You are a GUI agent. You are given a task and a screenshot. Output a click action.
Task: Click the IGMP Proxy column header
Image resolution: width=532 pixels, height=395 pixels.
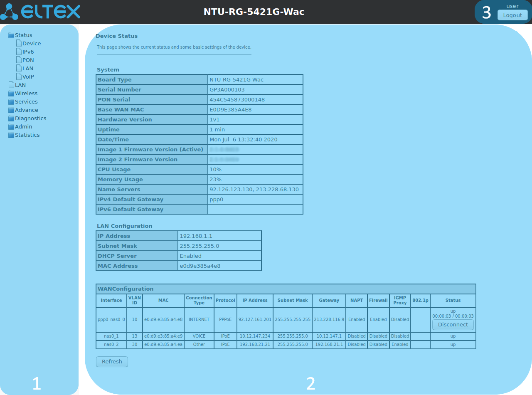[x=400, y=301]
